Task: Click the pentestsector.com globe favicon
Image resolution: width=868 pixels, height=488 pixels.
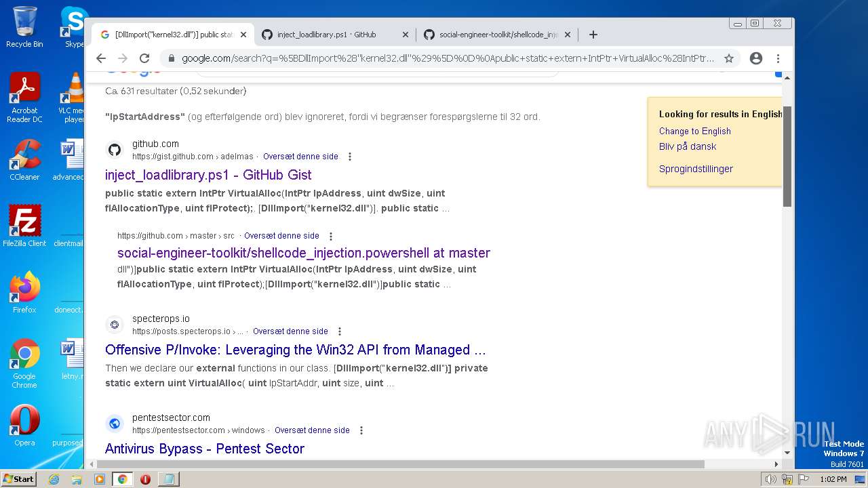Action: (x=115, y=424)
